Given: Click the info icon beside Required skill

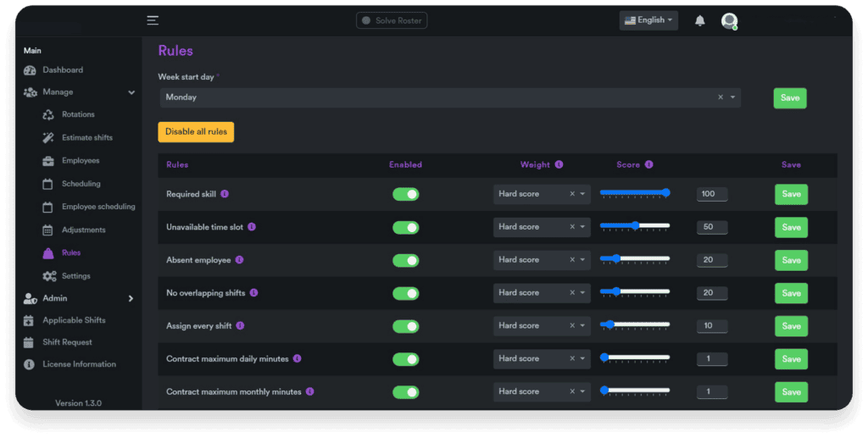Looking at the screenshot, I should point(225,194).
